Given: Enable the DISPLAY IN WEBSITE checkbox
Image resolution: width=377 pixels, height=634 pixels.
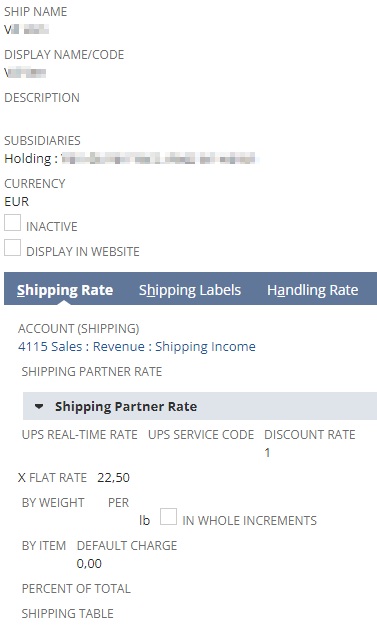Looking at the screenshot, I should pos(13,248).
